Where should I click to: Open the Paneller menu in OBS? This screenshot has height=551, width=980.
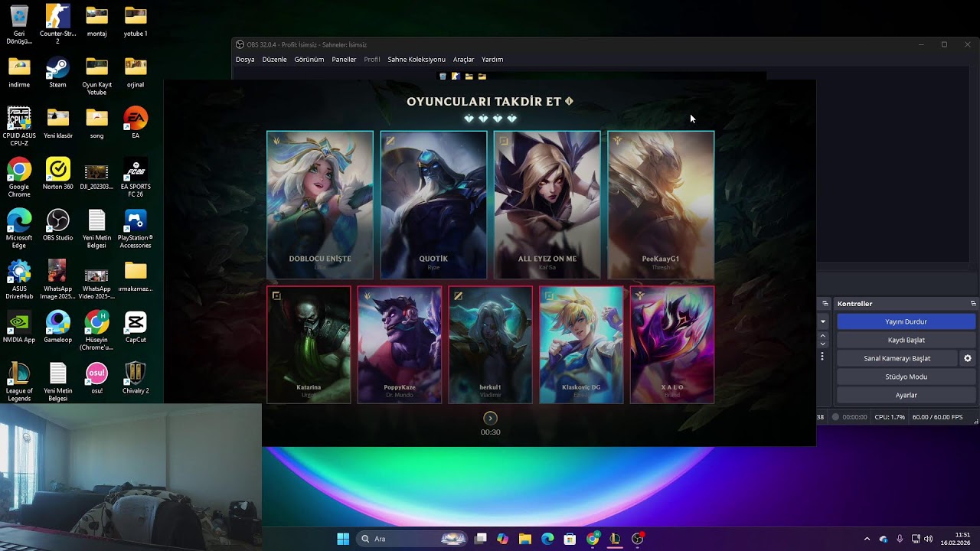point(344,60)
